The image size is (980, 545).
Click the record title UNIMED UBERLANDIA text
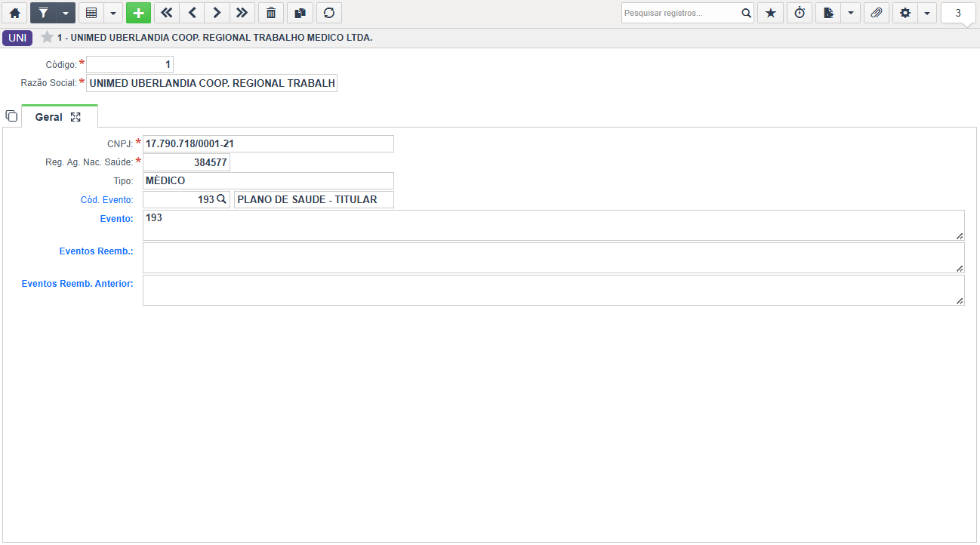[x=214, y=38]
